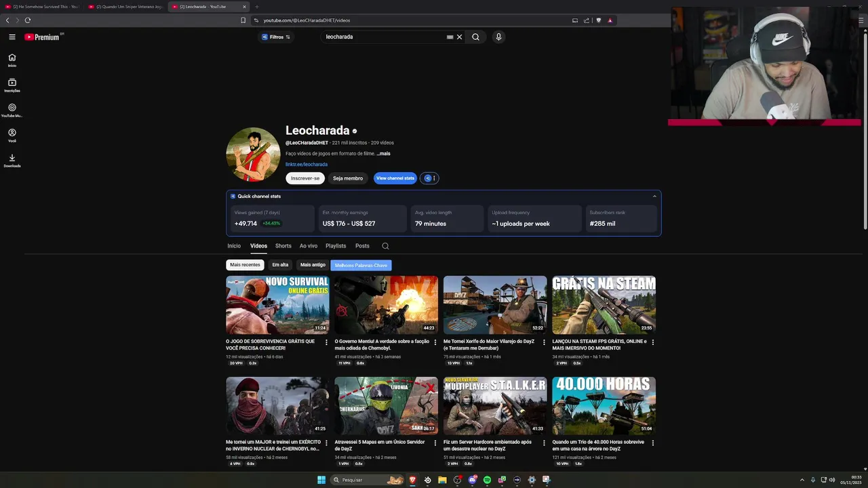Open Downloads in the left sidebar
Screen dimensions: 868x488
click(x=12, y=161)
